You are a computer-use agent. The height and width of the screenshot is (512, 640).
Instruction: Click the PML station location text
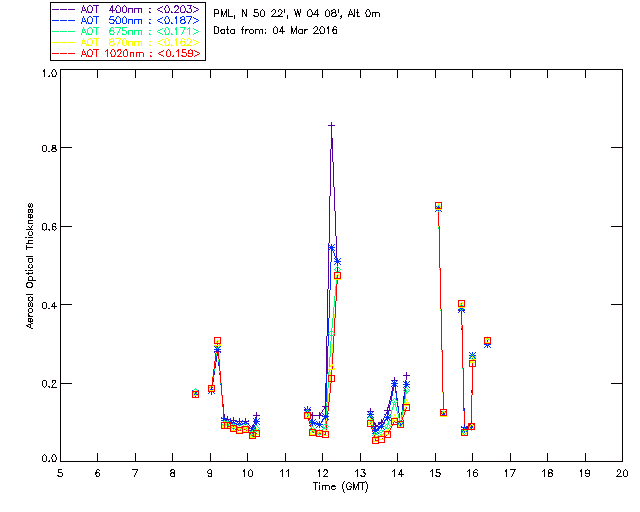(297, 14)
